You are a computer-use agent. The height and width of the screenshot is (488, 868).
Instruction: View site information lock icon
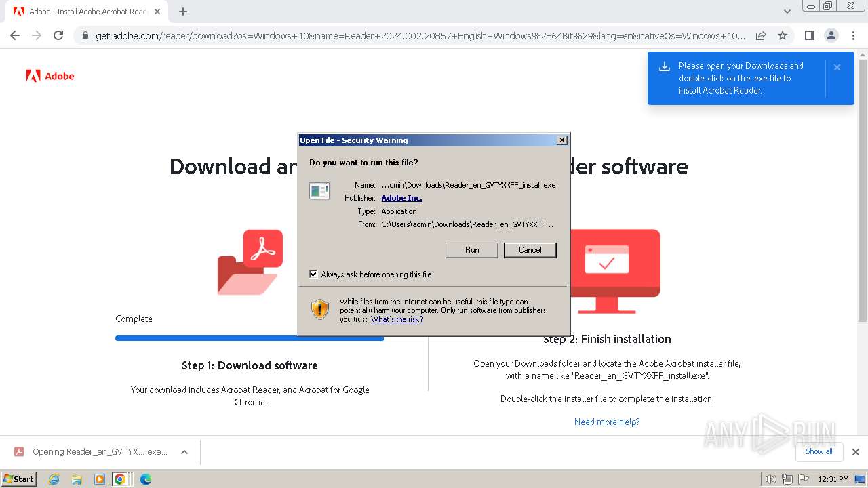(x=85, y=36)
